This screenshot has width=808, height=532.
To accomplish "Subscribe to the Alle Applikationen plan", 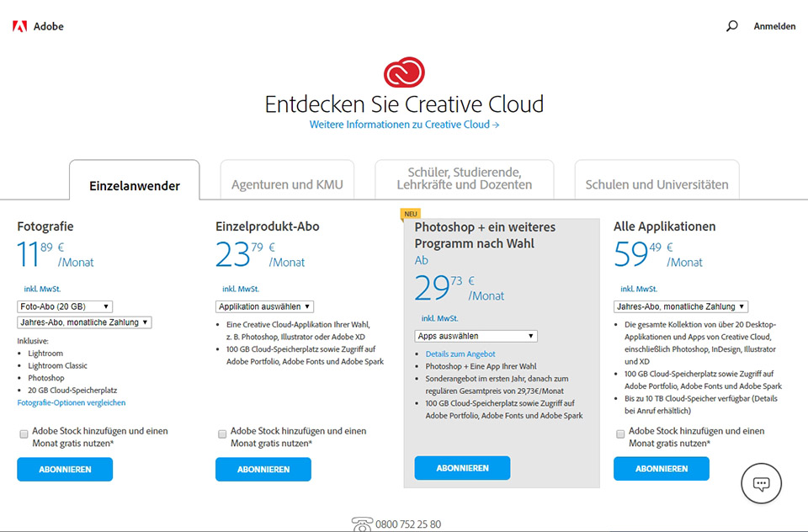I will click(661, 469).
